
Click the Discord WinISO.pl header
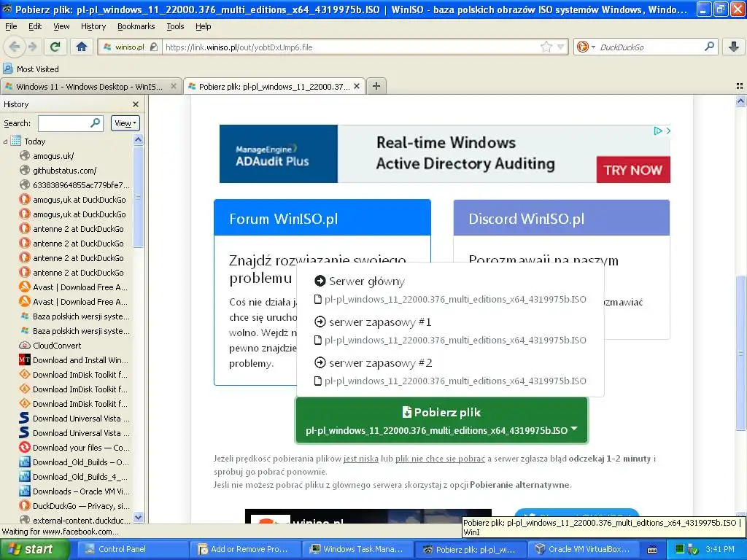click(x=562, y=219)
